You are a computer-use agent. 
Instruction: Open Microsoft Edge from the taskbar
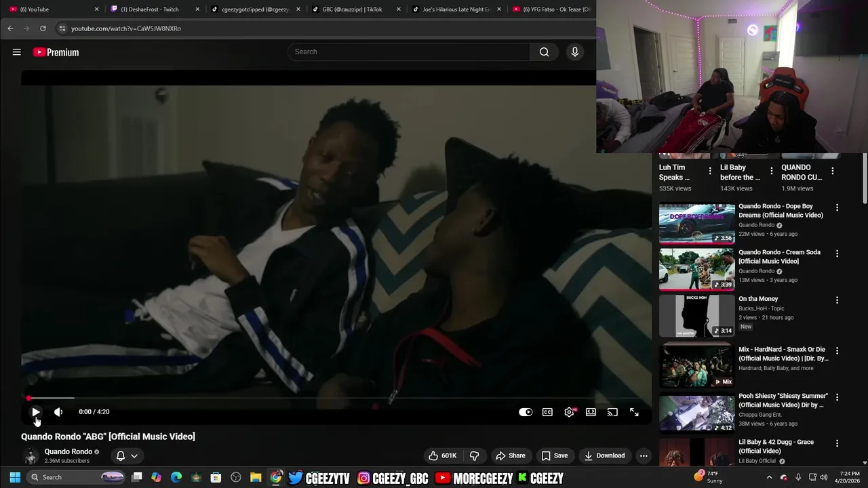176,477
